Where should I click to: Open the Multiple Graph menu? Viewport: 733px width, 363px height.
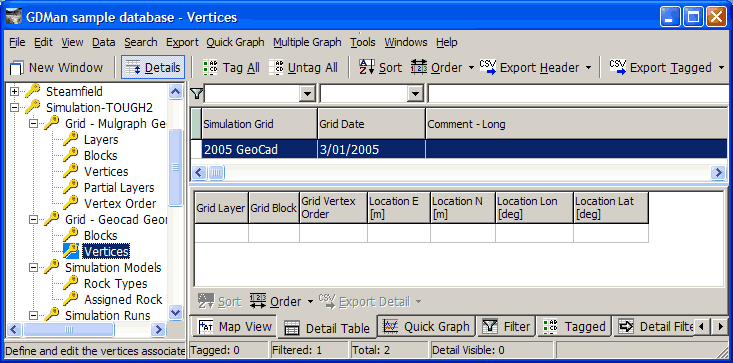click(308, 43)
